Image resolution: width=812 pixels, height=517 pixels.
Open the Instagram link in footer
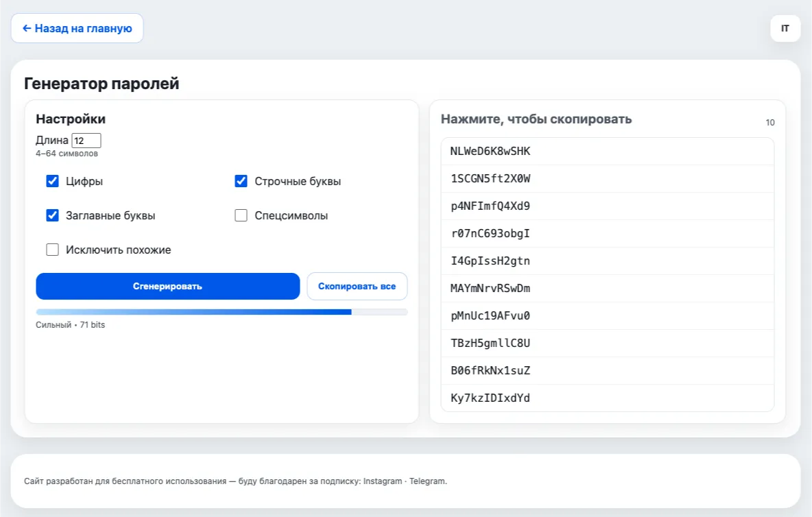pyautogui.click(x=383, y=481)
